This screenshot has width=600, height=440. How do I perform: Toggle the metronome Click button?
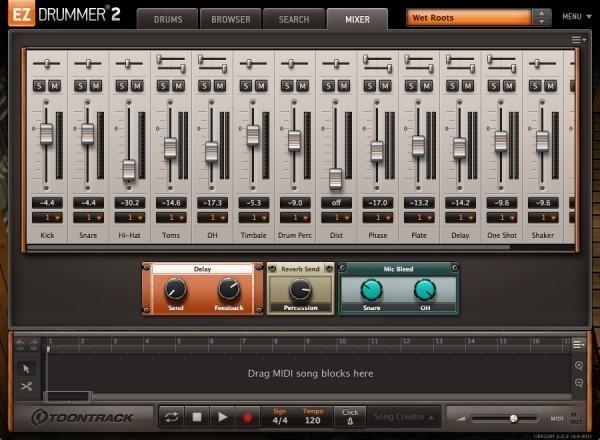[x=350, y=416]
